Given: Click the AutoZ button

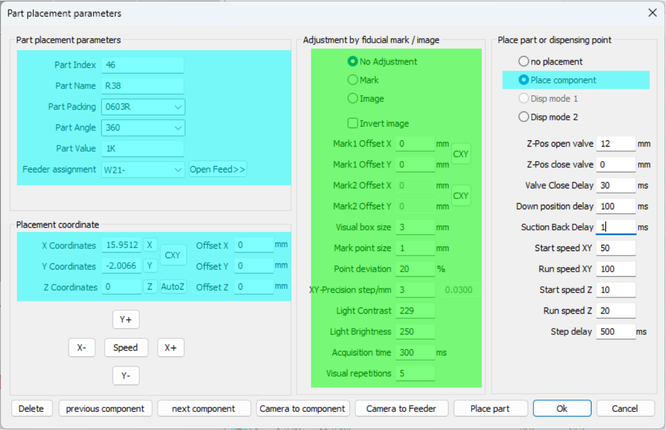Looking at the screenshot, I should point(172,286).
